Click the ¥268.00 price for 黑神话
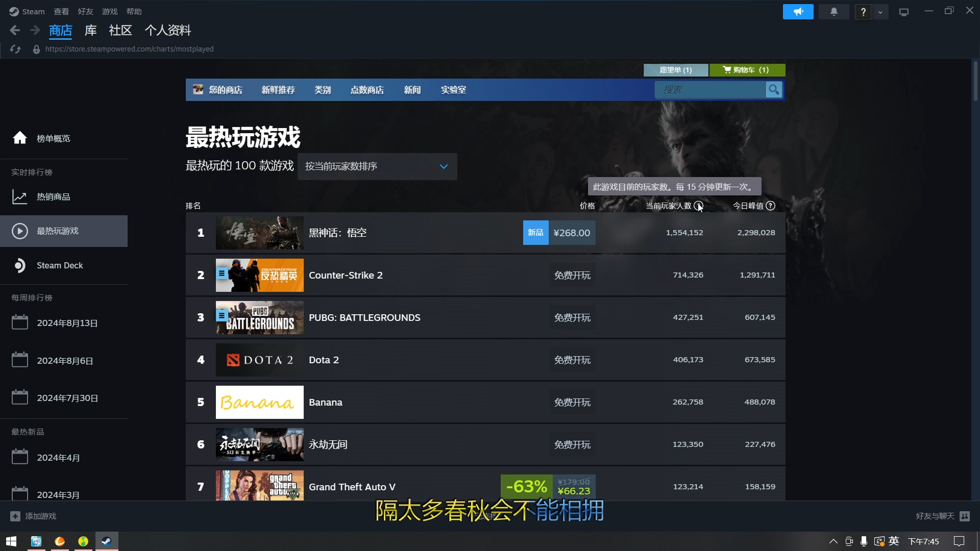Viewport: 980px width, 551px height. coord(572,233)
